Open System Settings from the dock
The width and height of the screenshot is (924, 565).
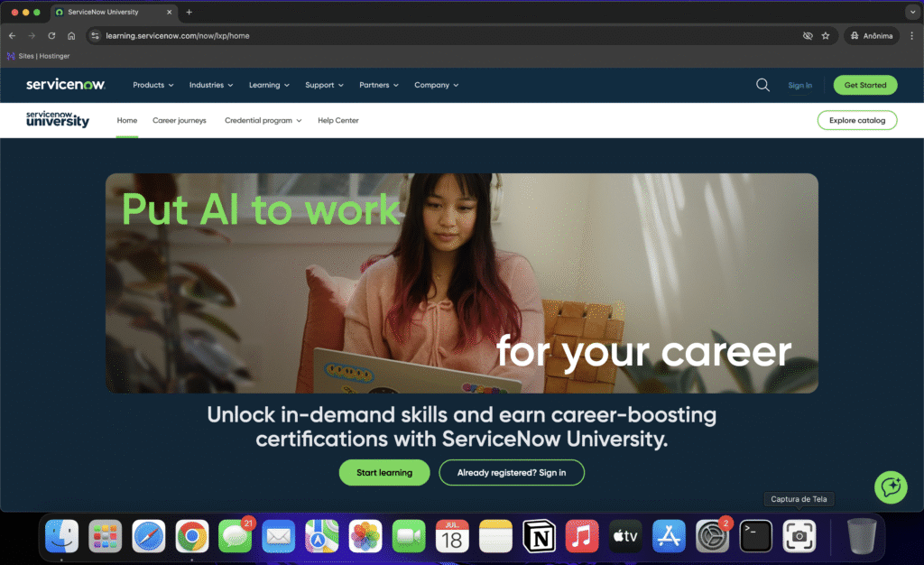click(x=713, y=536)
